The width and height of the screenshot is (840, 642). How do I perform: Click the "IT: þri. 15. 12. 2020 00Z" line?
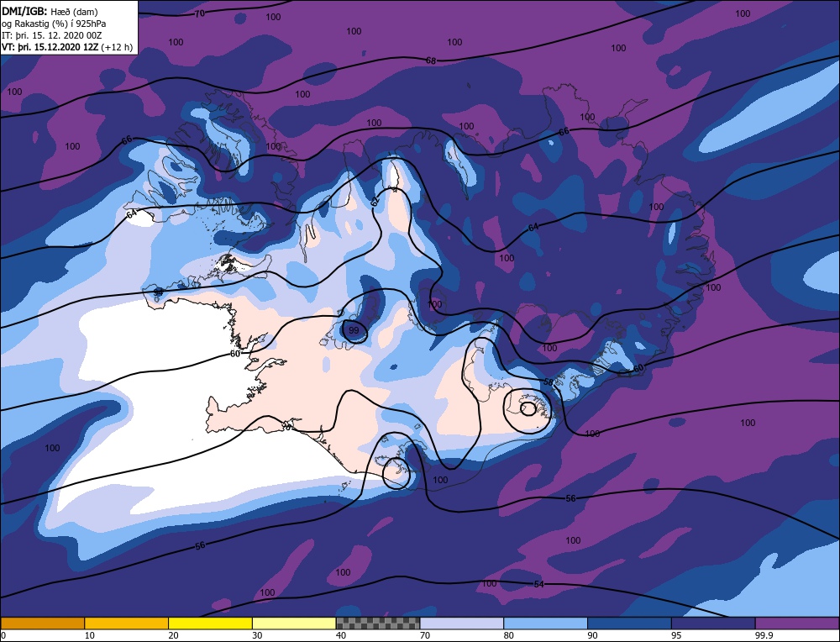click(52, 35)
